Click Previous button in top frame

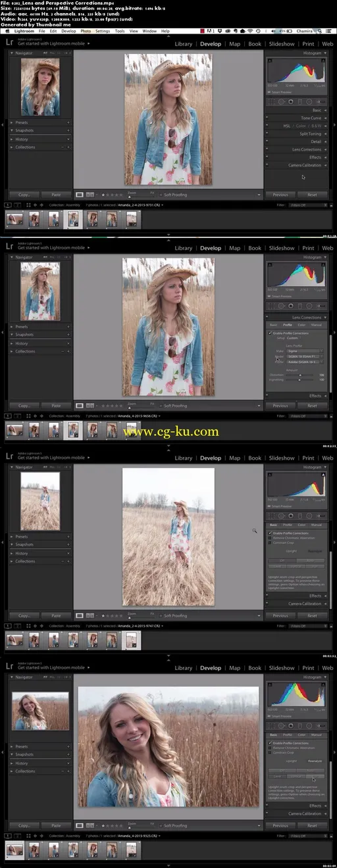[280, 195]
